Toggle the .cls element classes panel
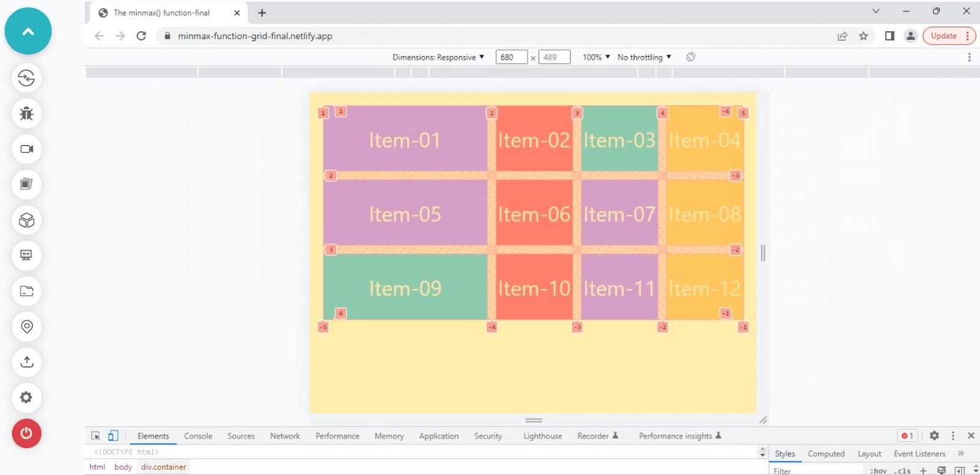This screenshot has width=980, height=475. coord(903,471)
